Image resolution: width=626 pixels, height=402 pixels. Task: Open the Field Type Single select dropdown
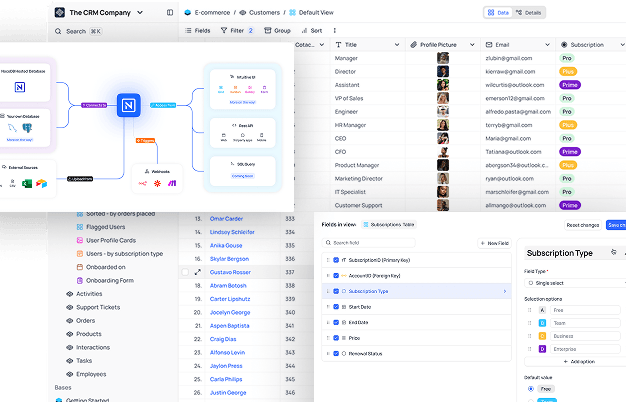(x=575, y=283)
